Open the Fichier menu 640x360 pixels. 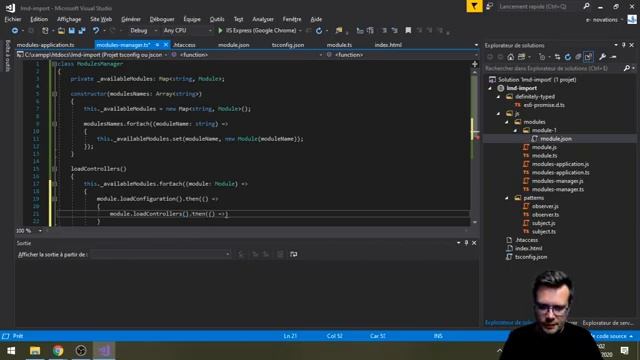(x=13, y=19)
